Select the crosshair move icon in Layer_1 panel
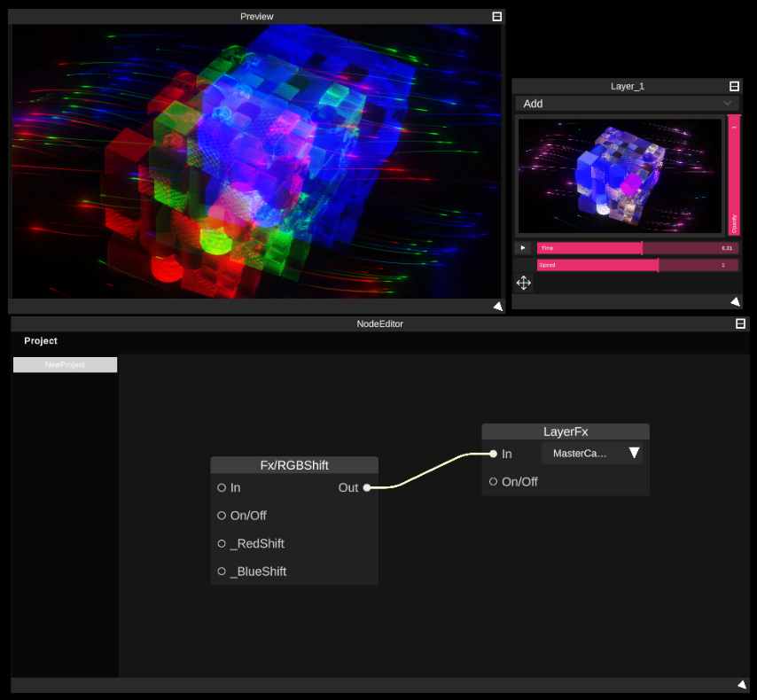Screen dimensions: 757x700 pyautogui.click(x=523, y=283)
